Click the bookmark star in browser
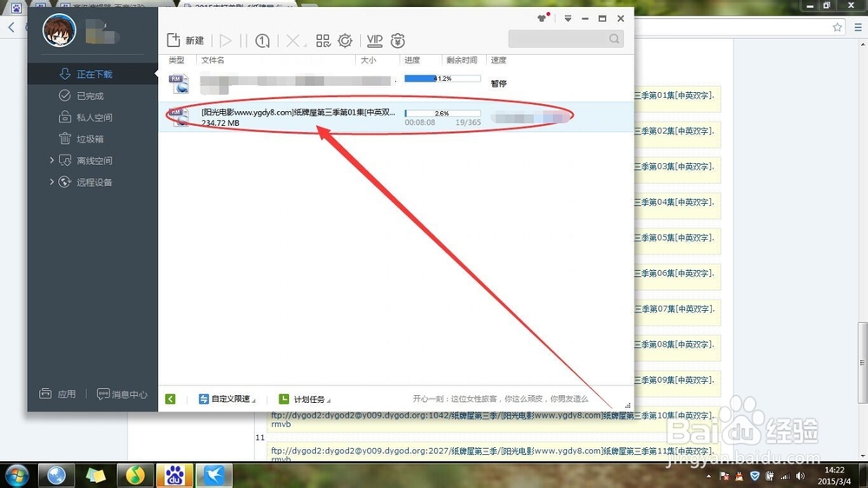The width and height of the screenshot is (868, 488). pyautogui.click(x=837, y=27)
